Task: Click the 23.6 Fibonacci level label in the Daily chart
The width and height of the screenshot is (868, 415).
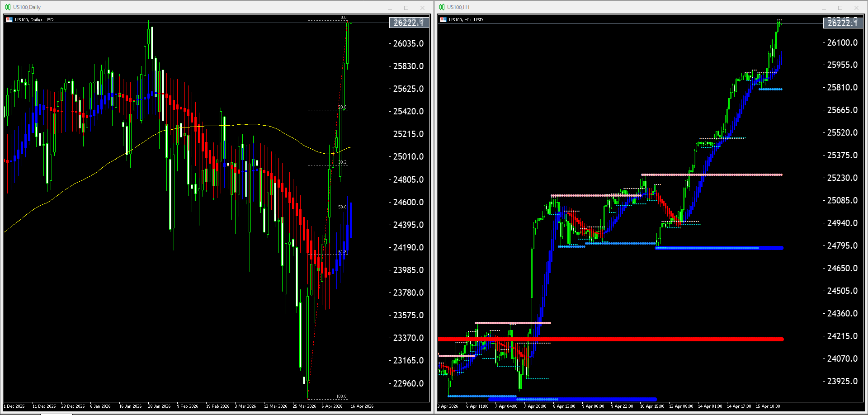Action: click(x=342, y=107)
